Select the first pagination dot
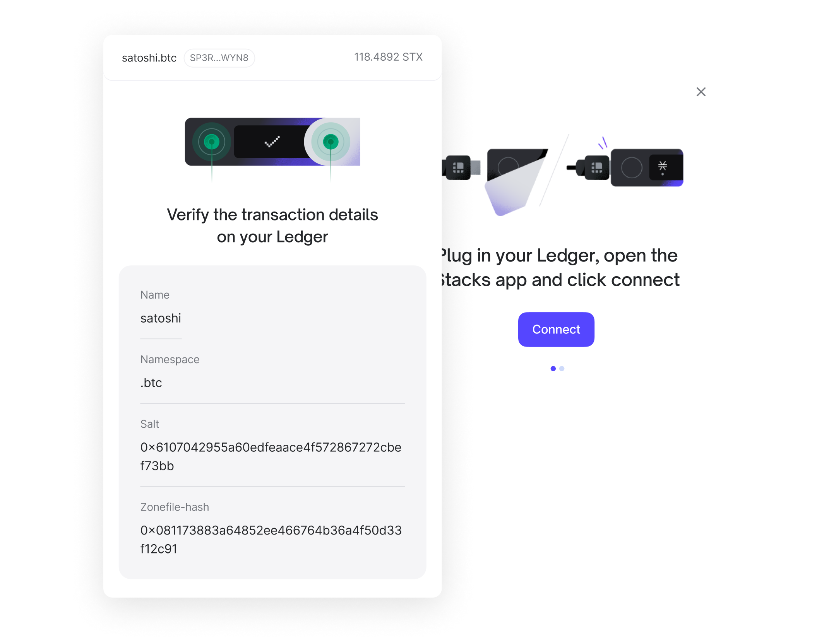 click(553, 369)
